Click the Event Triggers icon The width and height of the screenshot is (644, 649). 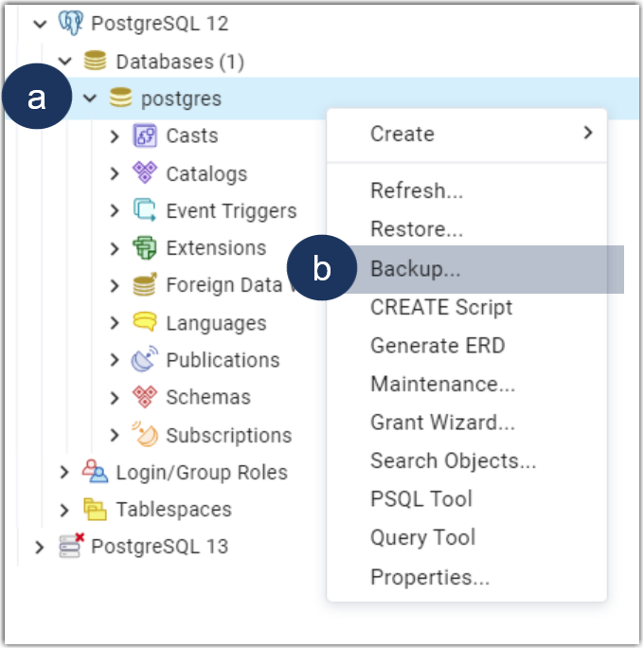tap(144, 211)
